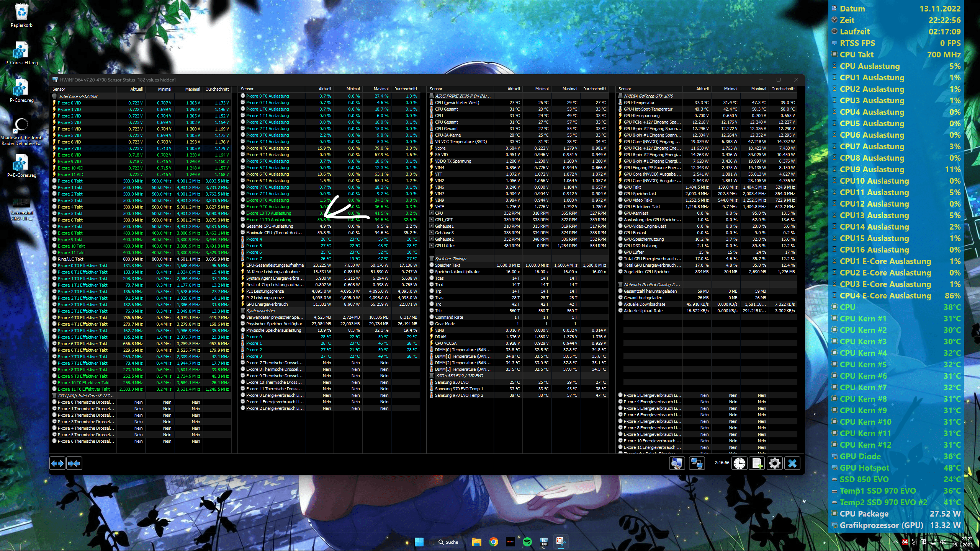
Task: Open the Papierkorb desktop icon
Action: click(21, 15)
